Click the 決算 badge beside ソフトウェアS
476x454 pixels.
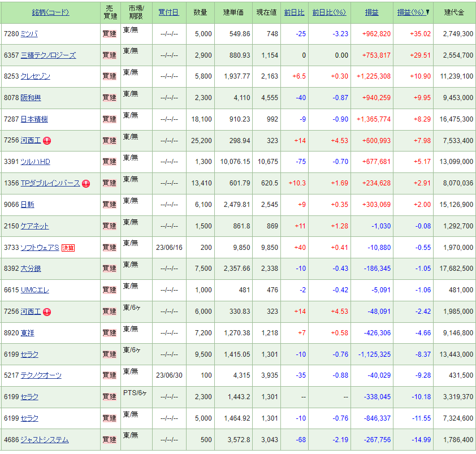(x=68, y=248)
